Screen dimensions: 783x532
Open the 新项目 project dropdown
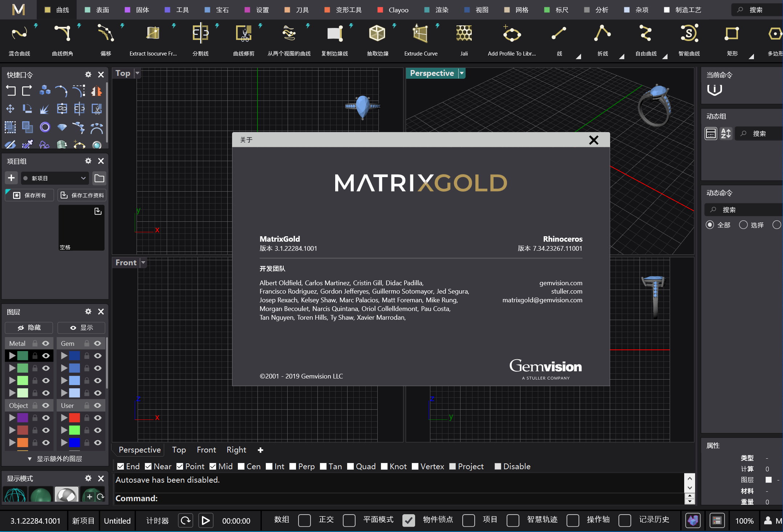pyautogui.click(x=55, y=178)
